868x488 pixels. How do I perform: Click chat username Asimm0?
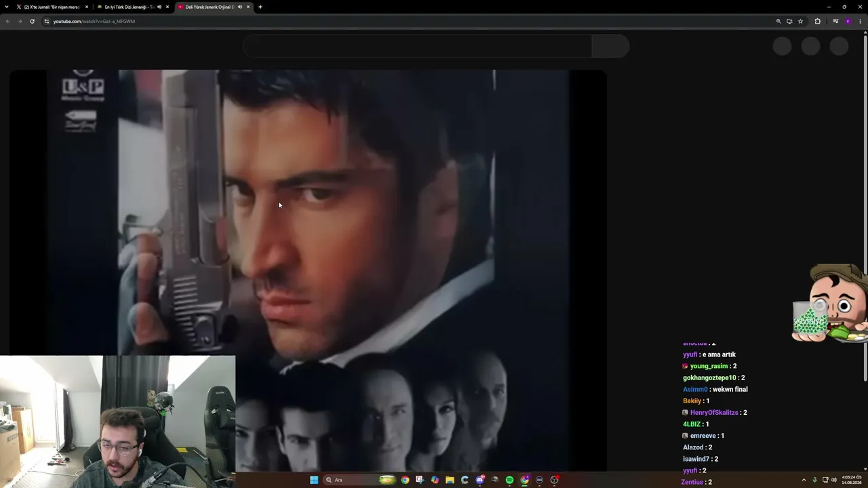pyautogui.click(x=695, y=389)
